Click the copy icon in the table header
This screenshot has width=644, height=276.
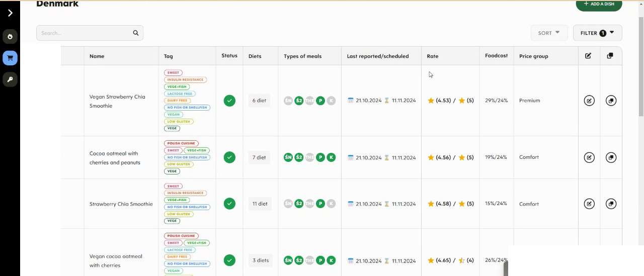point(610,56)
